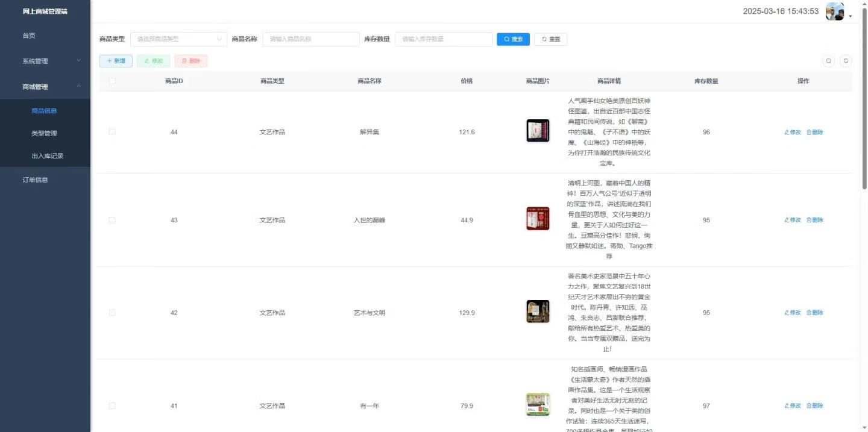868x432 pixels.
Task: Open the 商品类型 dropdown selector
Action: [178, 39]
